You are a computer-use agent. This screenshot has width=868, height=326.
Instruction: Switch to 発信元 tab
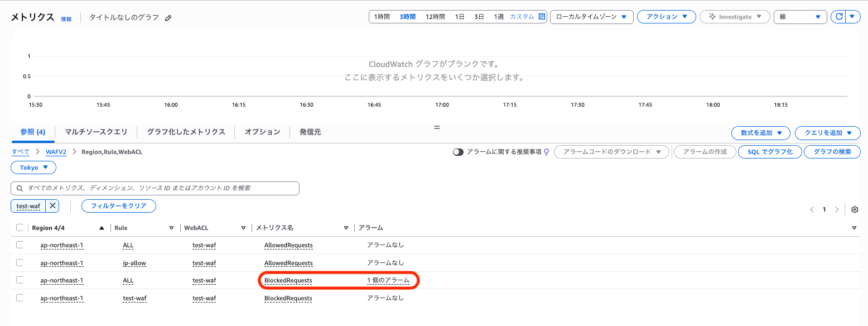[310, 132]
